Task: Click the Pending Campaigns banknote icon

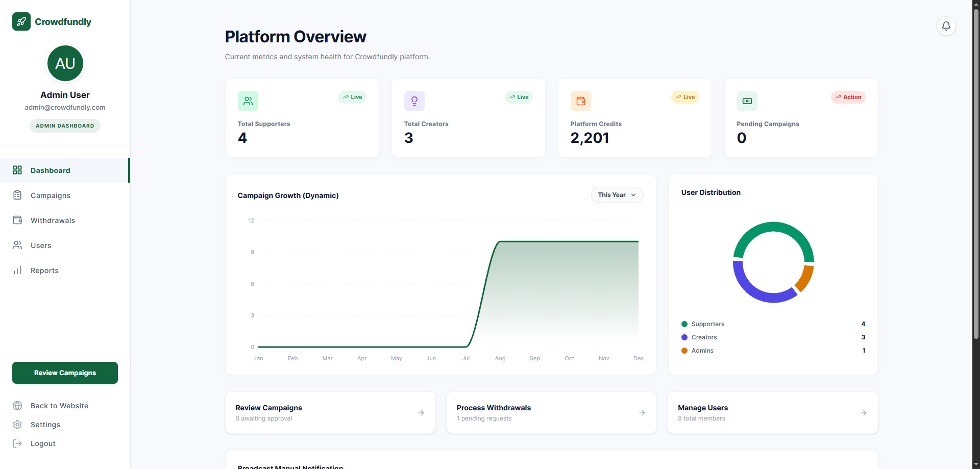Action: point(747,101)
